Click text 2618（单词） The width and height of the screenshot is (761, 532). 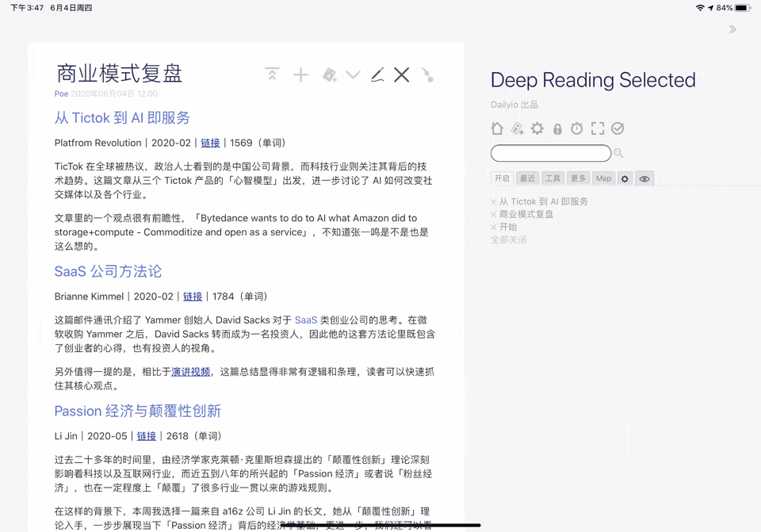coord(196,436)
